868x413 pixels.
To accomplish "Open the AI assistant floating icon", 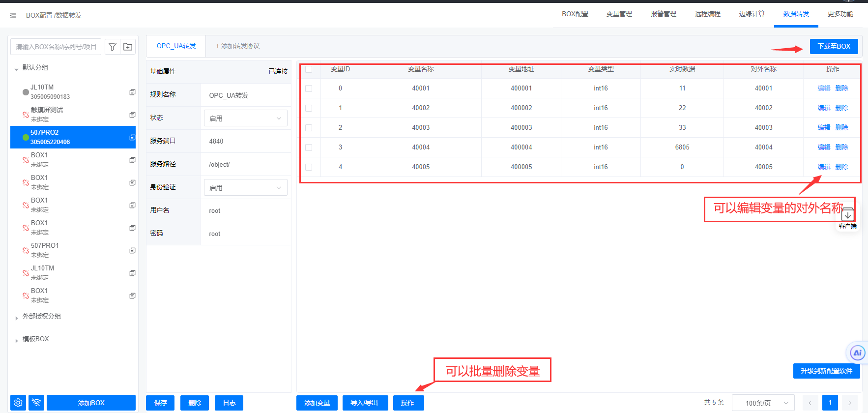I will pyautogui.click(x=858, y=353).
